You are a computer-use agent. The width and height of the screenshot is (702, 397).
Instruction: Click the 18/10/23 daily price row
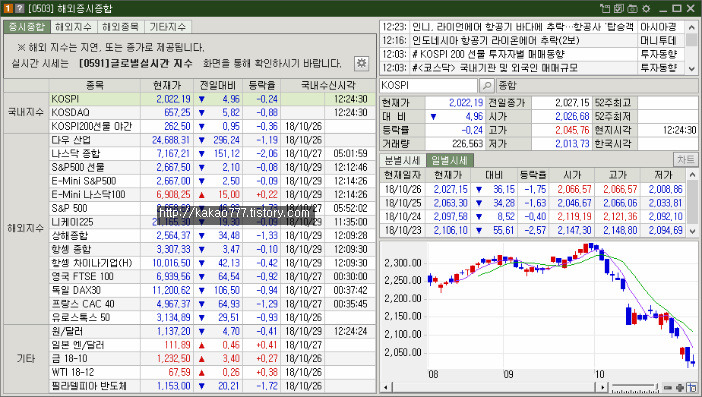[533, 231]
